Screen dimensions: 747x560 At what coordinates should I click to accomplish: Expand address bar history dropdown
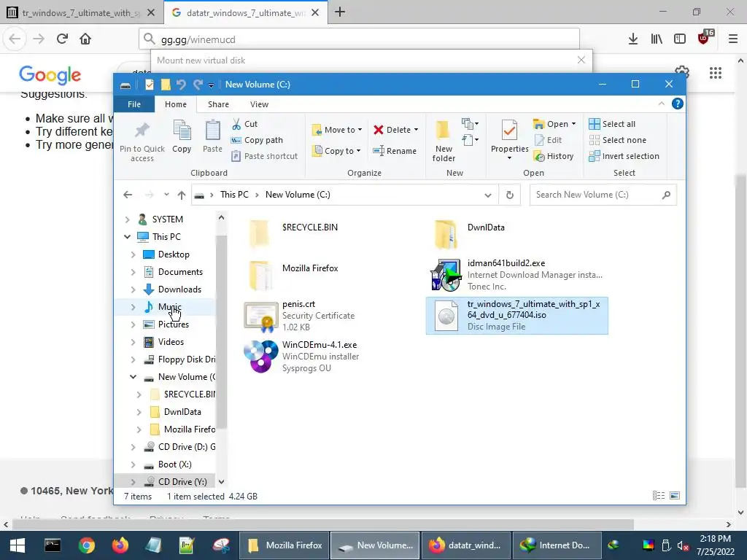coord(488,195)
